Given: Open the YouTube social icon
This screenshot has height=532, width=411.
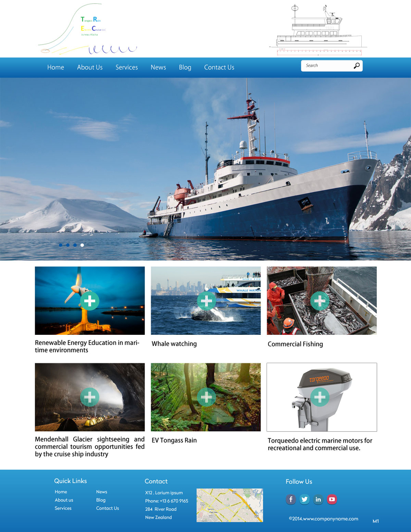Looking at the screenshot, I should (x=332, y=499).
